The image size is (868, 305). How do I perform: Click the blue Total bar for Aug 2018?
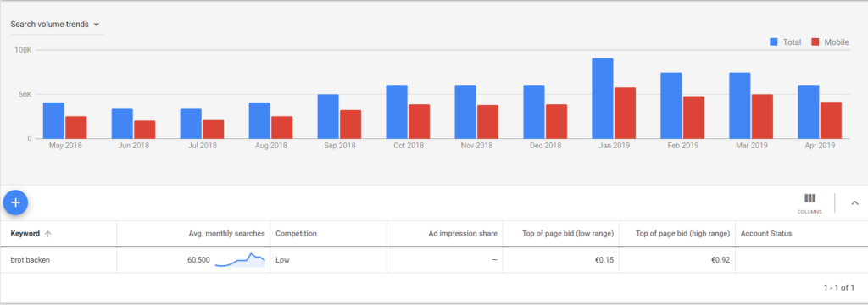pyautogui.click(x=259, y=120)
